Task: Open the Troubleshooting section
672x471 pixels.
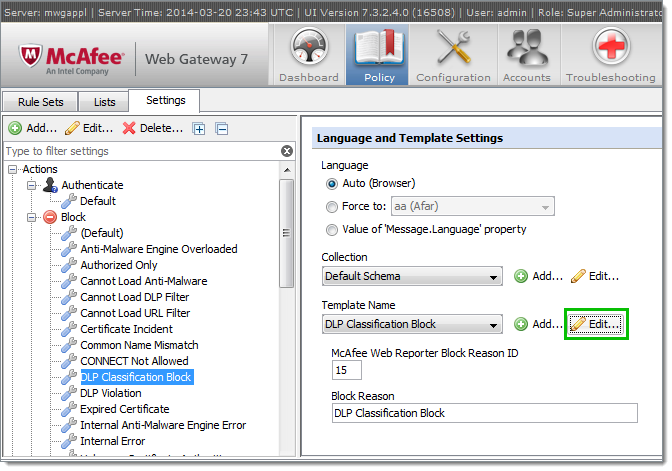Action: (x=610, y=55)
